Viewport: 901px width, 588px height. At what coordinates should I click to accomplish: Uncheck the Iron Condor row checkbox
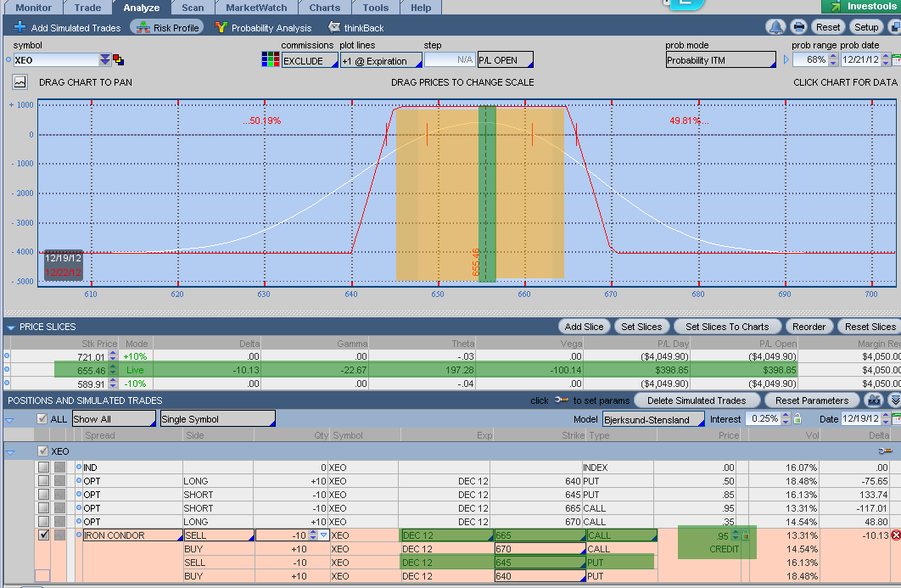[x=43, y=535]
